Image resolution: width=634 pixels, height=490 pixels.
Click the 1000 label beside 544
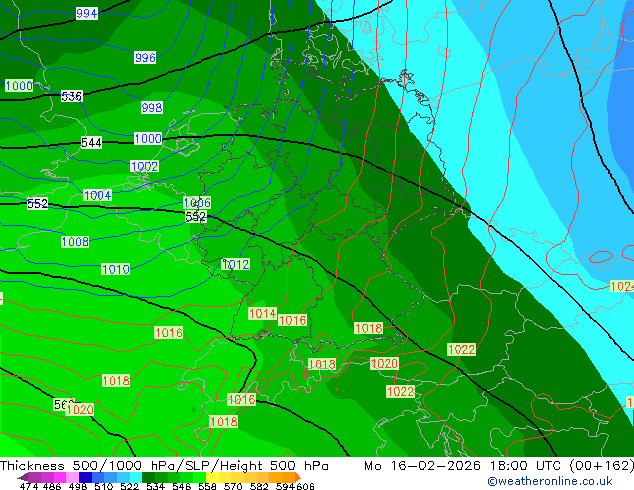pos(148,139)
